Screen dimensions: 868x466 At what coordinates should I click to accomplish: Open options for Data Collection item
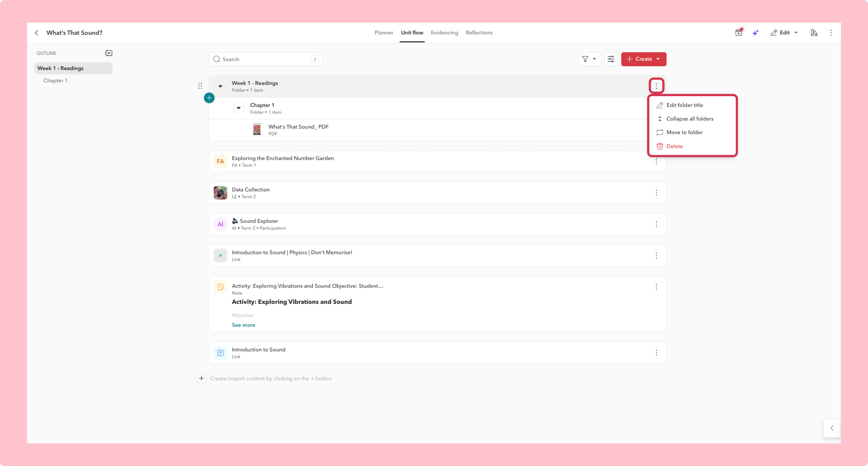(x=656, y=193)
